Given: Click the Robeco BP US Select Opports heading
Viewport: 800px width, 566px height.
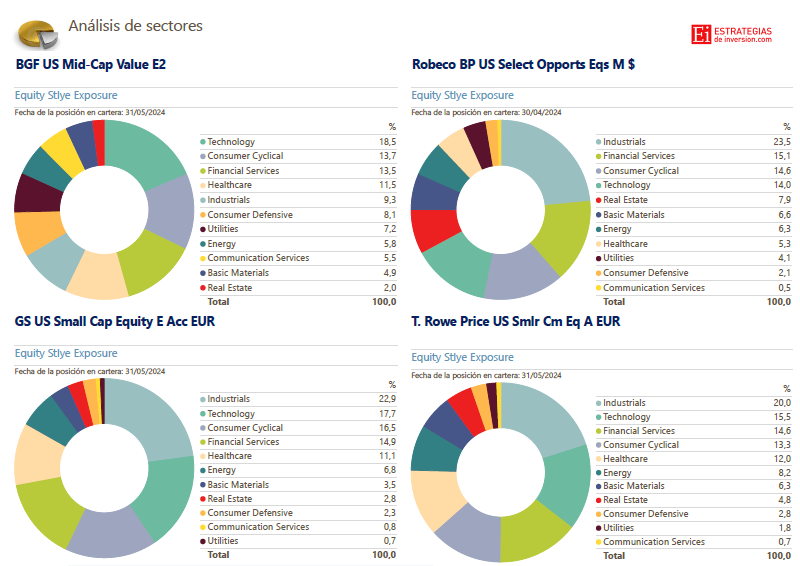Looking at the screenshot, I should point(523,64).
